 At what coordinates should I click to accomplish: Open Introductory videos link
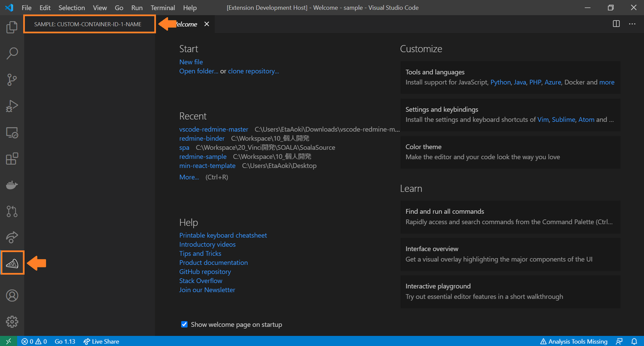[x=207, y=244]
